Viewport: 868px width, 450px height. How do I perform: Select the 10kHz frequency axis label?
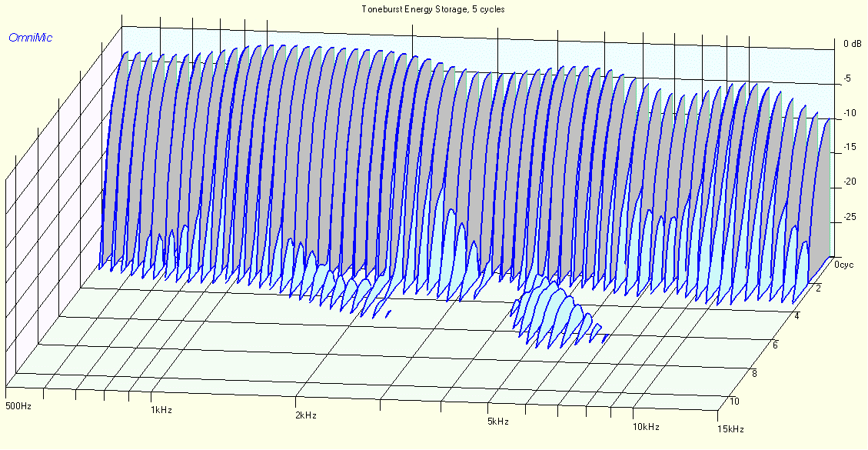point(647,427)
